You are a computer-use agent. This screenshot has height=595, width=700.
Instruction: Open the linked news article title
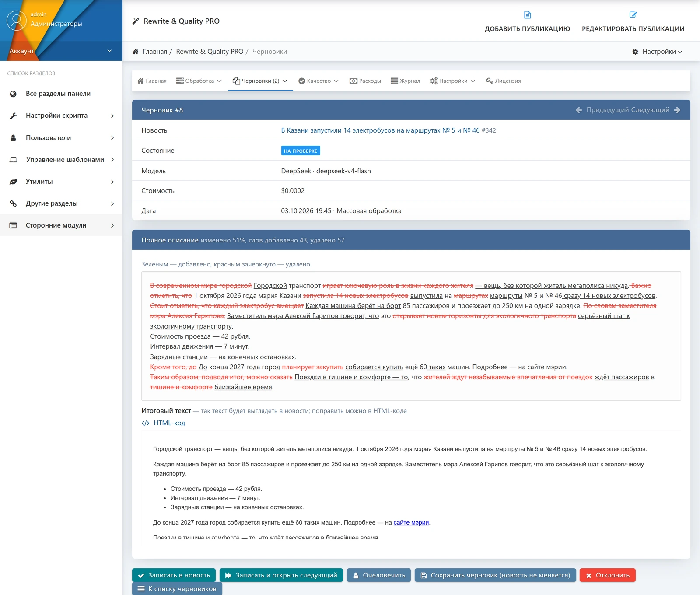pos(380,130)
